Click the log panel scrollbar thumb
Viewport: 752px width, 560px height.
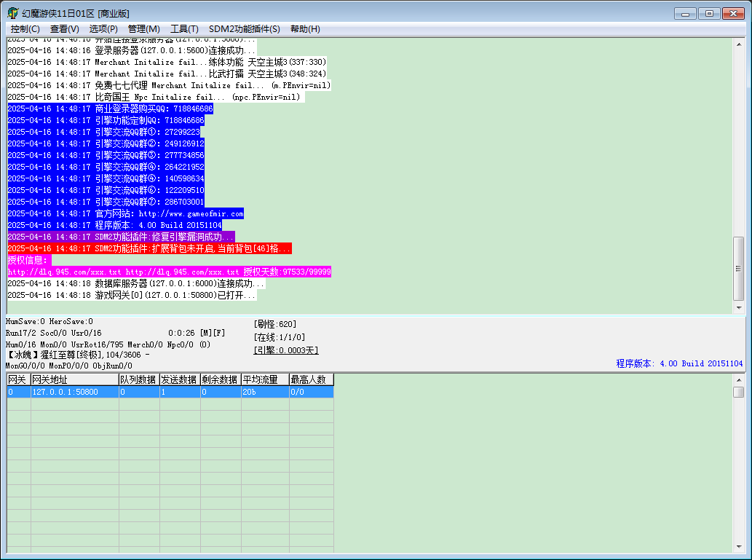(x=739, y=269)
